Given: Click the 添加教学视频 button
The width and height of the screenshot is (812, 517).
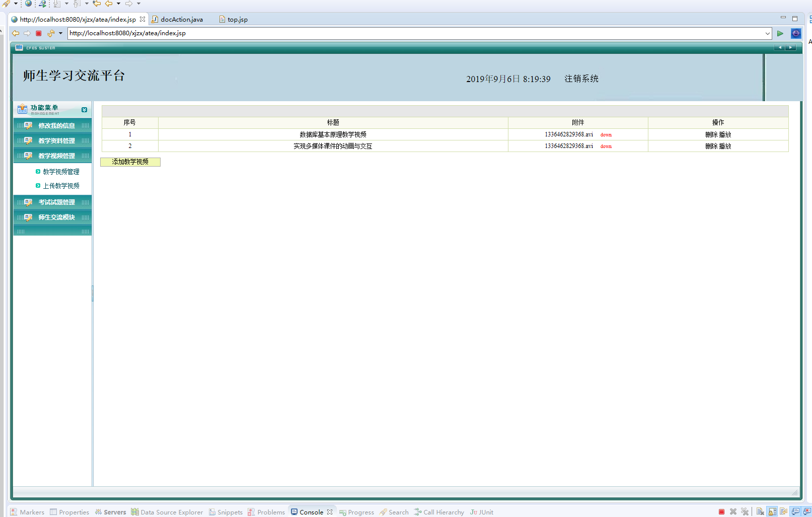Looking at the screenshot, I should (130, 162).
